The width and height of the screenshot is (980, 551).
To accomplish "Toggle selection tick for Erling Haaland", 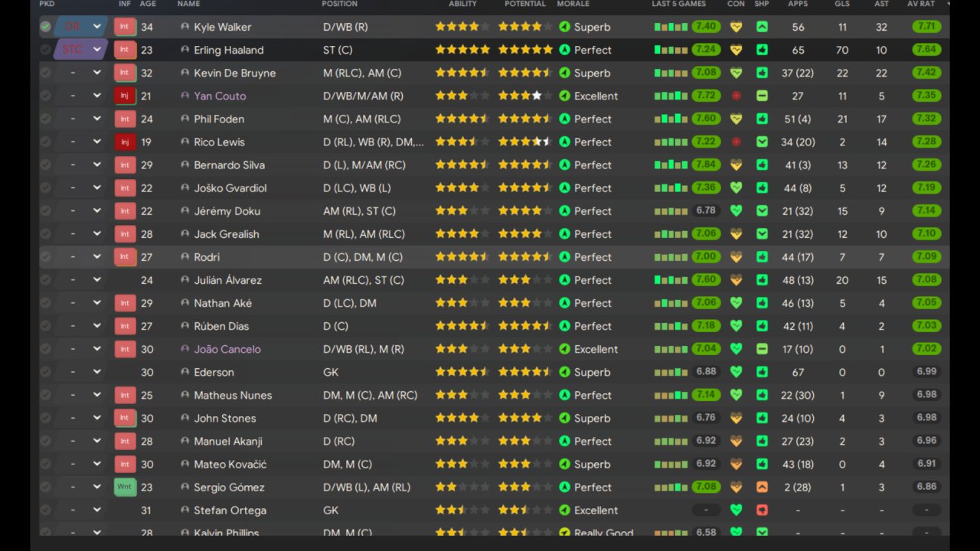I will click(46, 50).
